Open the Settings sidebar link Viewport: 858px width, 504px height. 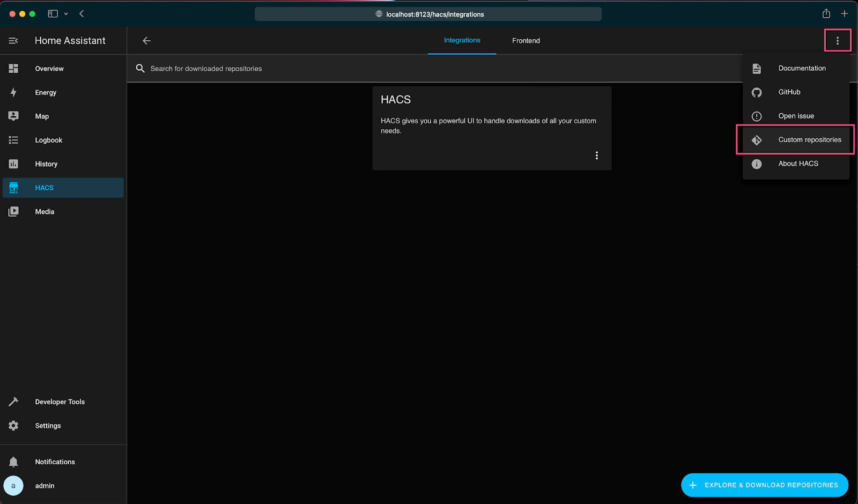(x=63, y=426)
